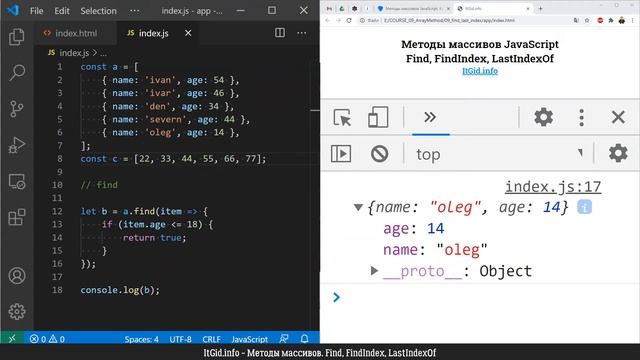Clear the console output
This screenshot has width=640, height=360.
(380, 153)
